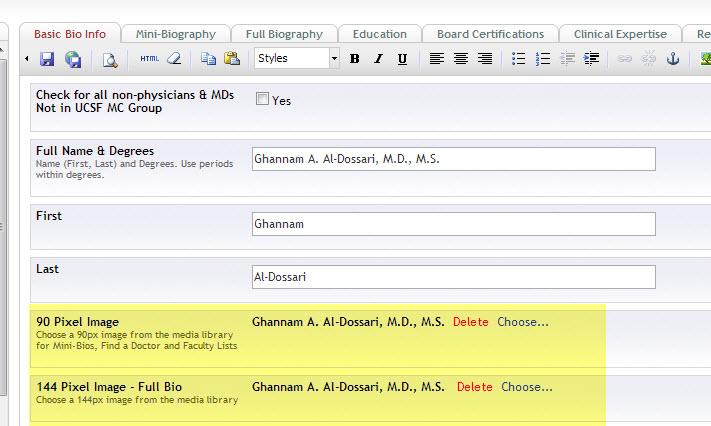711x426 pixels.
Task: Open the Styles dropdown
Action: point(297,59)
